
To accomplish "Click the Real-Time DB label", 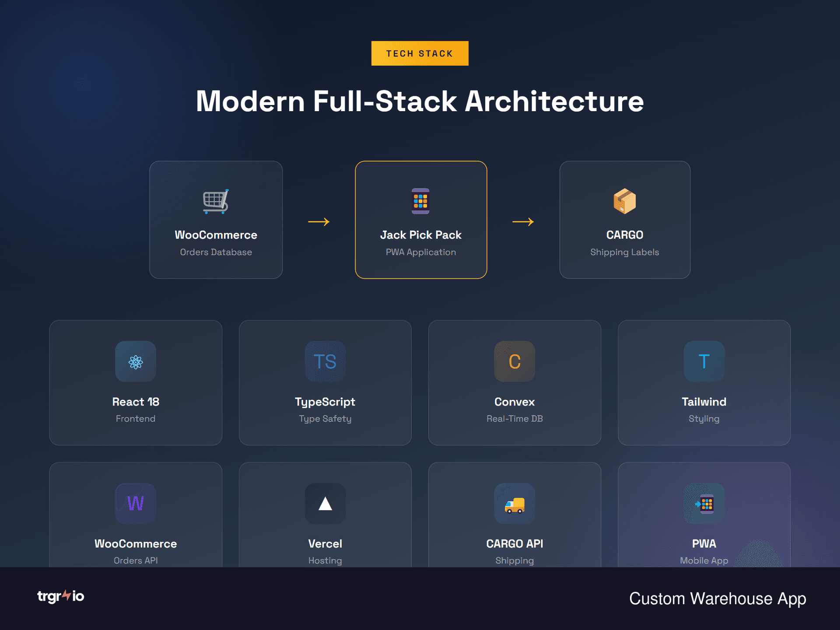I will pos(514,419).
